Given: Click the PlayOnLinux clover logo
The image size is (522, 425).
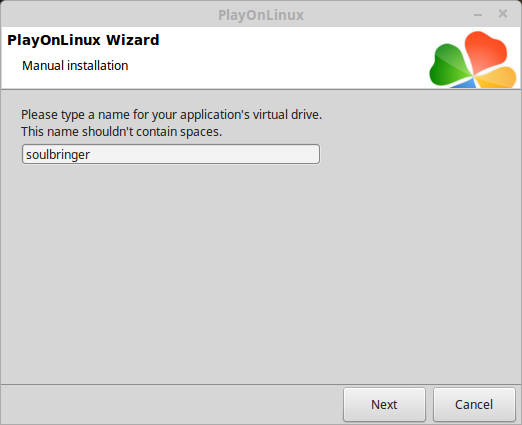Looking at the screenshot, I should pos(473,59).
